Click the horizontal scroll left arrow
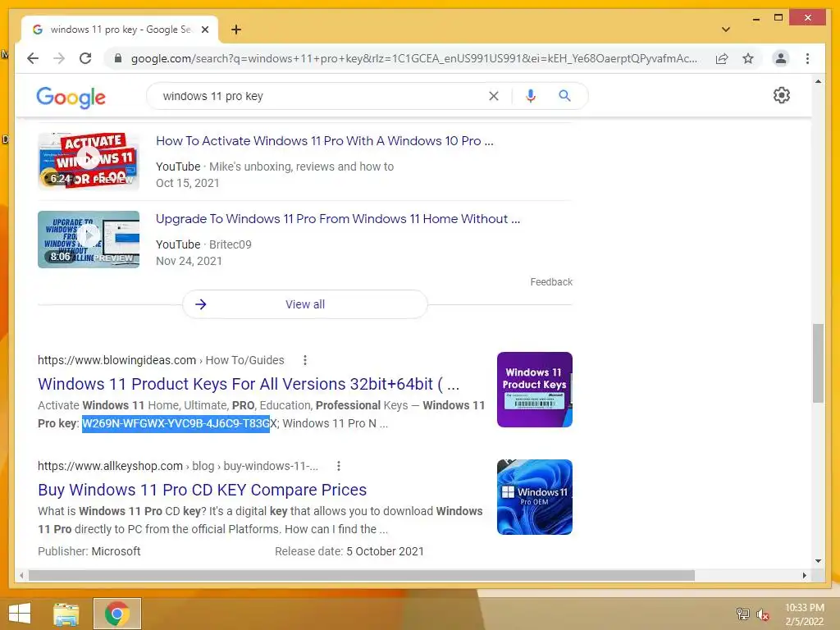840x630 pixels. (21, 575)
